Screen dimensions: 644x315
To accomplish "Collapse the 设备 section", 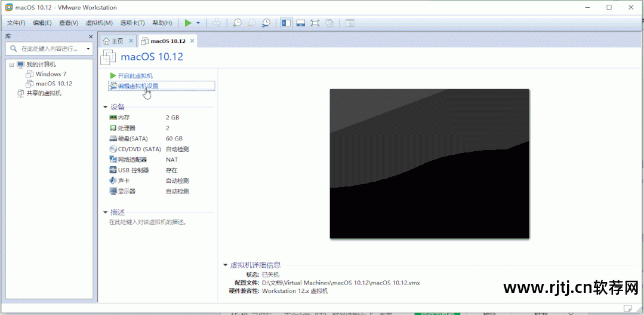I will point(106,107).
